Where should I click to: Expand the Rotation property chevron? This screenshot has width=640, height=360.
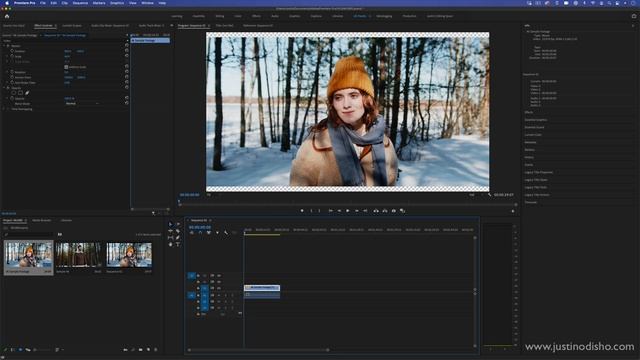7,72
